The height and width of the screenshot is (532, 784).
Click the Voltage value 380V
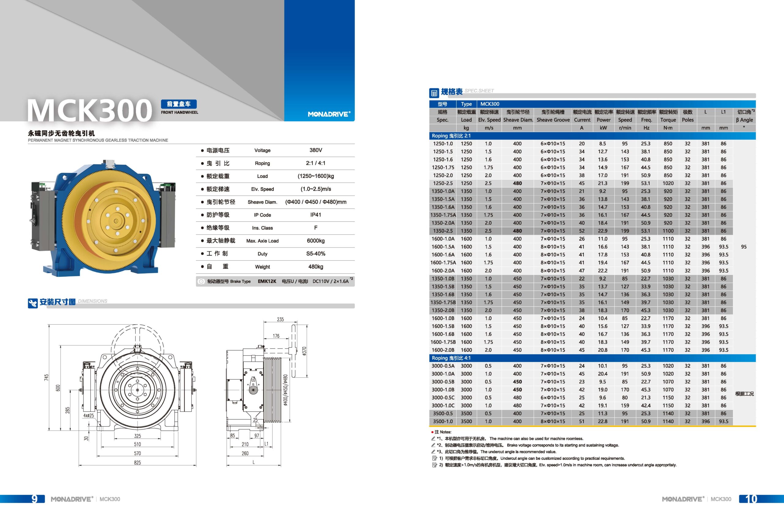(316, 150)
